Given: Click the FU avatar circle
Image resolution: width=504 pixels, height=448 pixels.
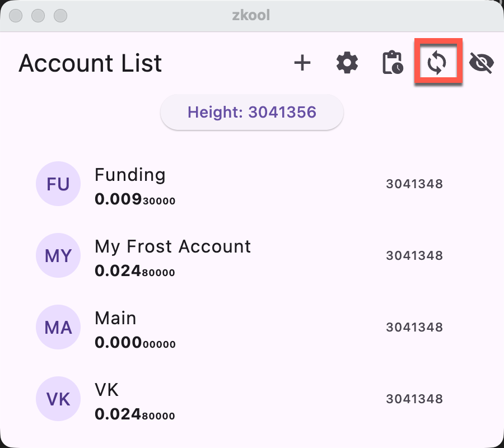Looking at the screenshot, I should coord(58,184).
